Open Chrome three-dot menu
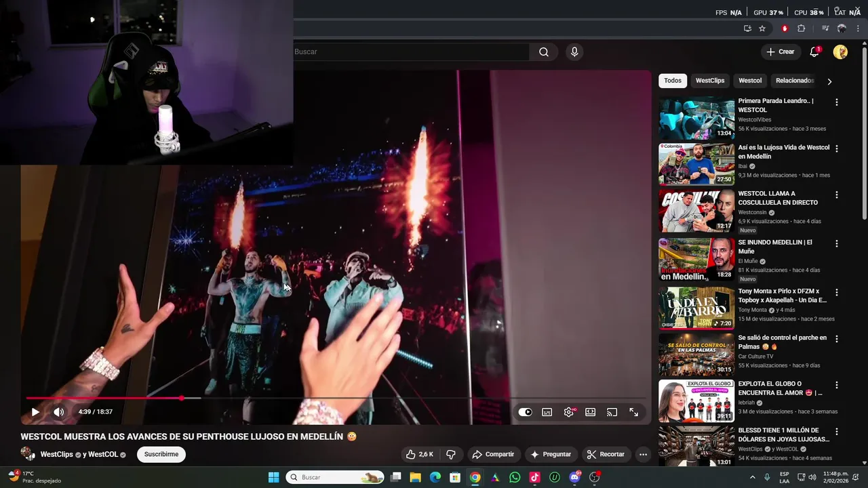Viewport: 868px width, 488px height. (858, 28)
